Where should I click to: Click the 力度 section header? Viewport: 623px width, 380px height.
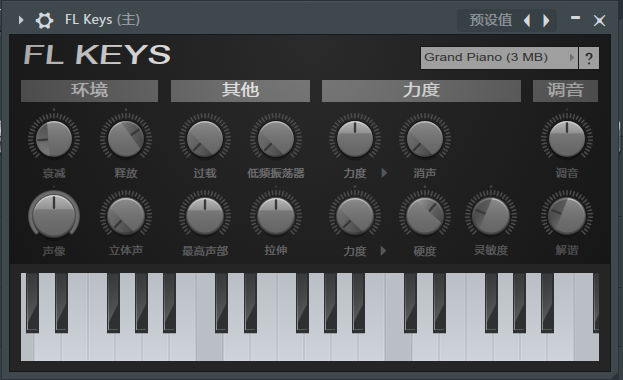[x=421, y=91]
